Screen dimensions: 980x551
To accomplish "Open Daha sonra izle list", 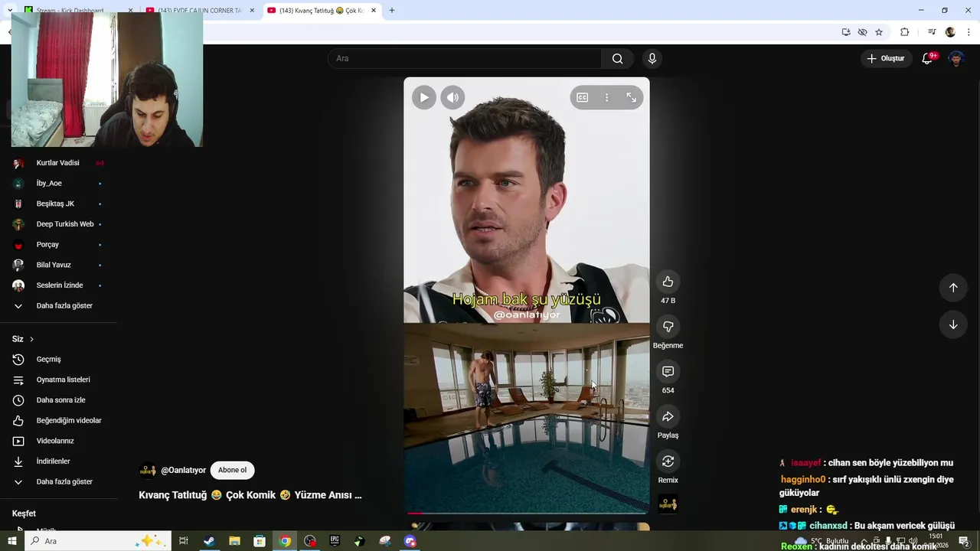I will (x=58, y=400).
